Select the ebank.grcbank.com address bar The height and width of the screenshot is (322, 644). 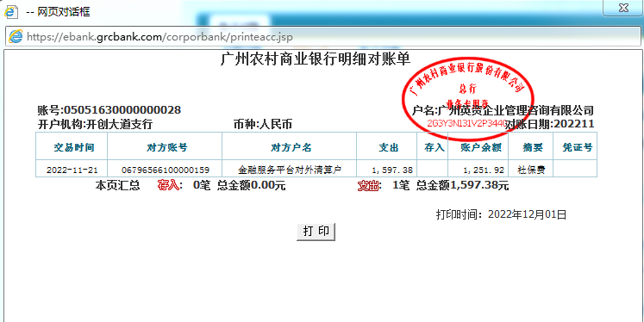tap(322, 37)
